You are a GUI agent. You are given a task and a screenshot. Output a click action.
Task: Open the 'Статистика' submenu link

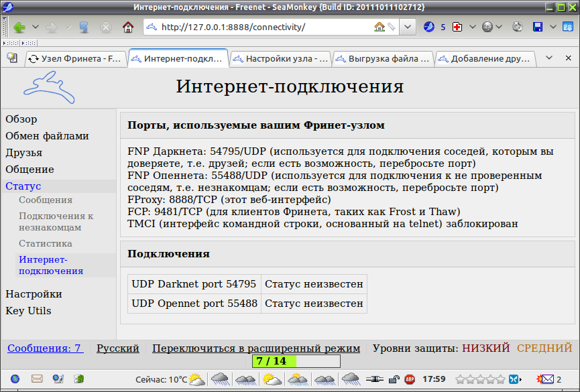46,244
